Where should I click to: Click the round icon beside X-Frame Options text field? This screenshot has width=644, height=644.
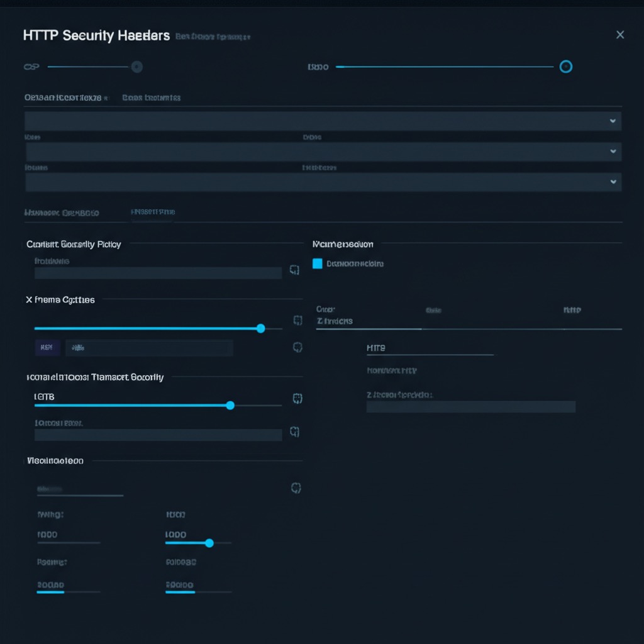point(298,347)
